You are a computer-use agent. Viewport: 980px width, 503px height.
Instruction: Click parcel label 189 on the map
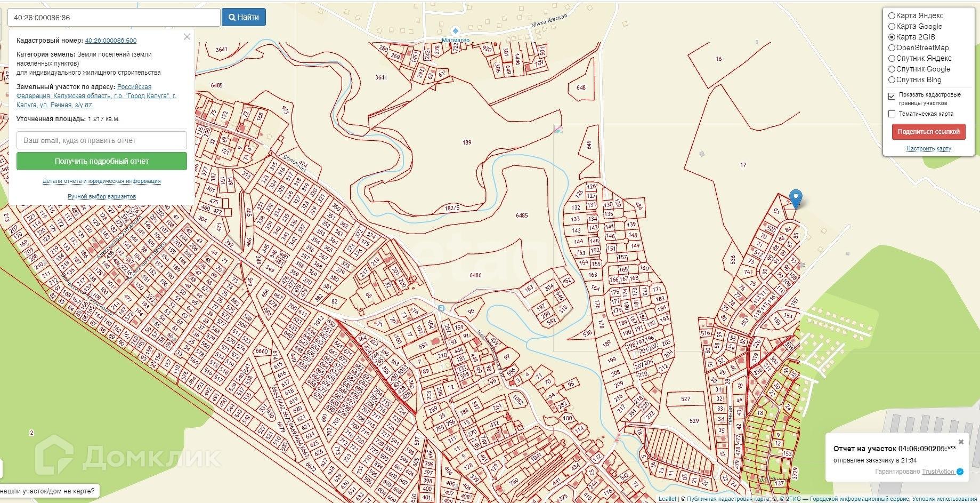click(467, 142)
